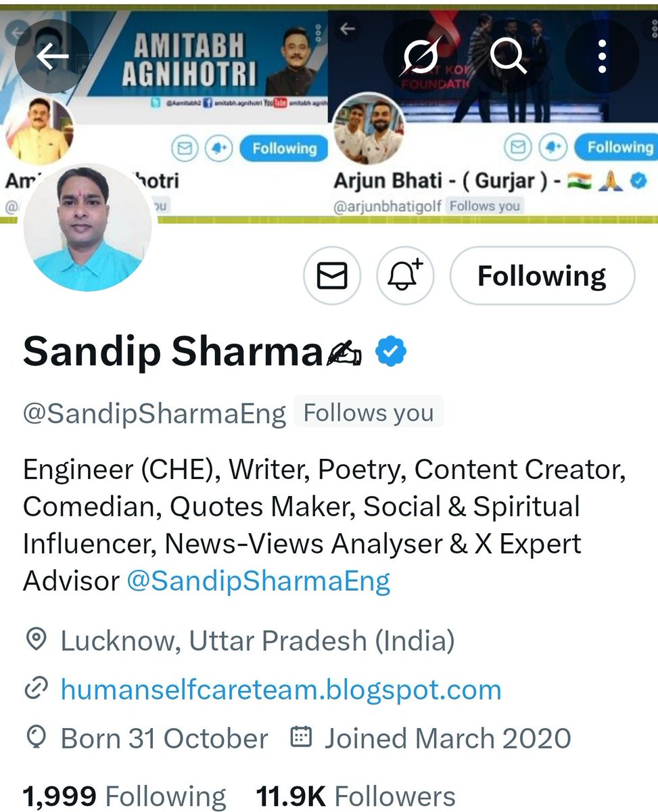
Task: Toggle the Following button for Sandip Sharma
Action: pyautogui.click(x=542, y=276)
